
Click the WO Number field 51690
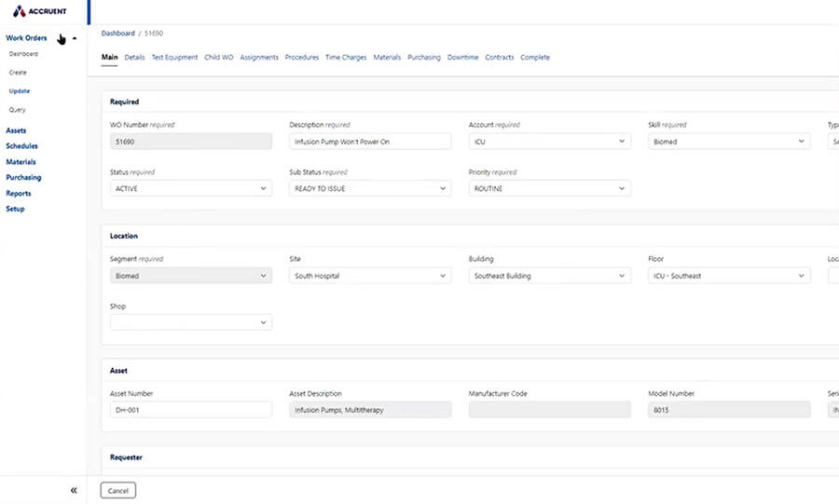(x=191, y=142)
